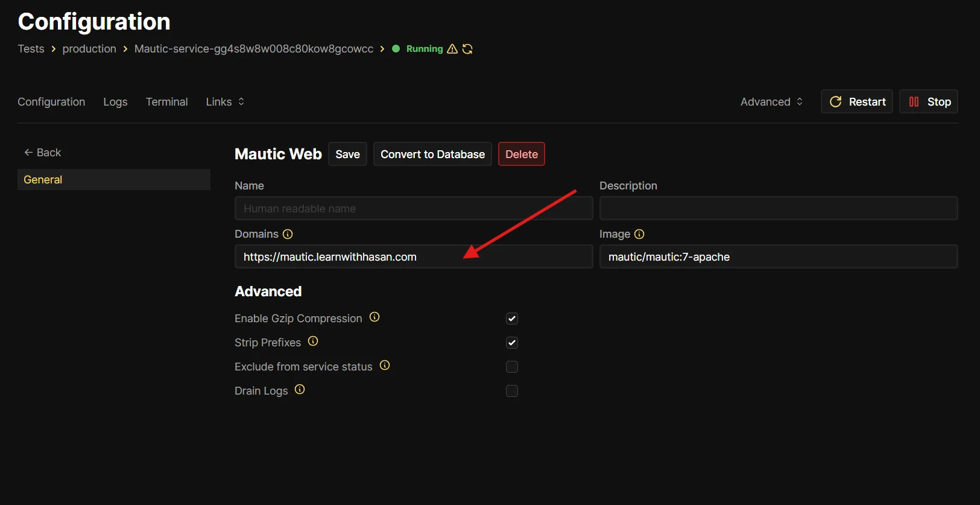The image size is (980, 505).
Task: Open the Advanced dropdown menu
Action: pos(771,102)
